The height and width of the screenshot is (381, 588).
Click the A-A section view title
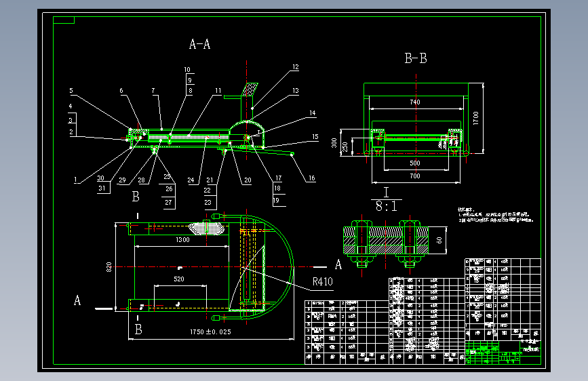pyautogui.click(x=199, y=44)
